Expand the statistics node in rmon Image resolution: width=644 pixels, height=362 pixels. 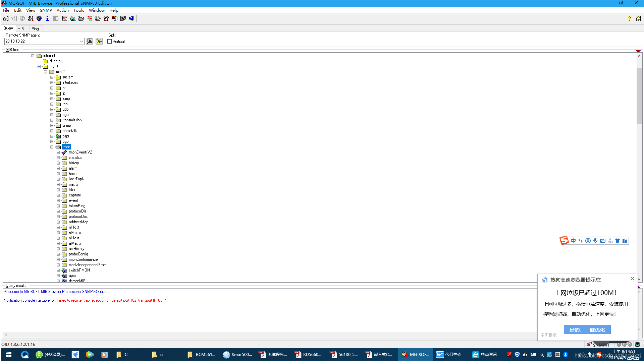(x=58, y=158)
